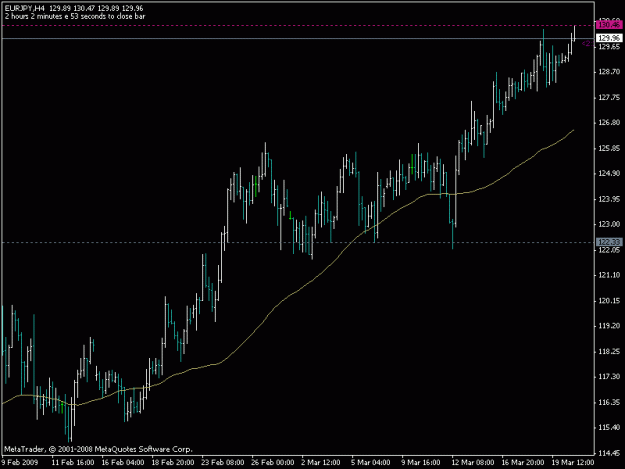Click the '18 Feb 20:00' time label
625x469 pixels.
click(173, 463)
